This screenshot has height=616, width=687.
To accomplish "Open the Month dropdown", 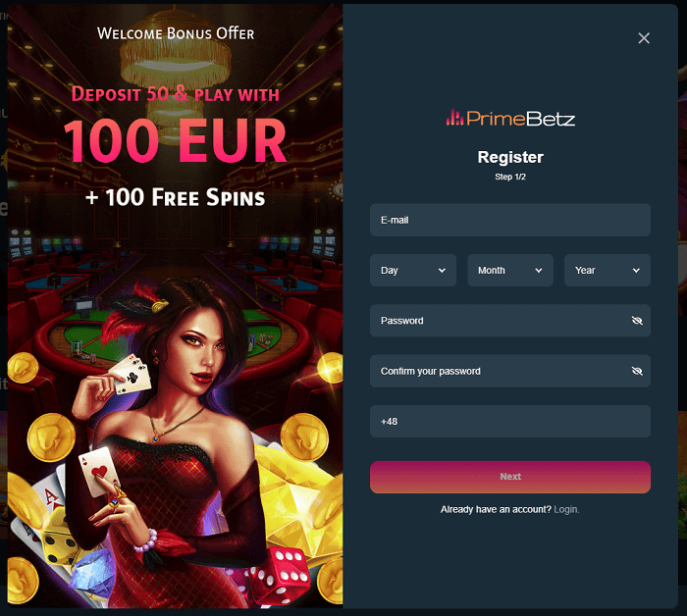I will 510,270.
